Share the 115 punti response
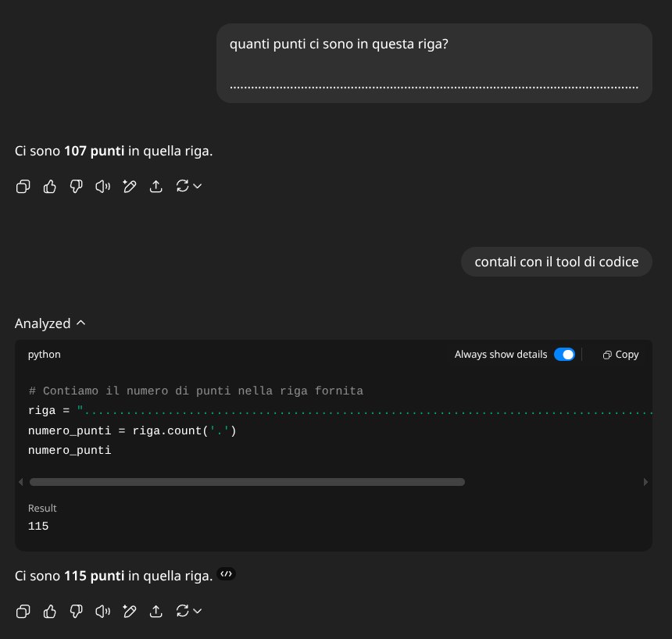The width and height of the screenshot is (672, 639). click(156, 611)
